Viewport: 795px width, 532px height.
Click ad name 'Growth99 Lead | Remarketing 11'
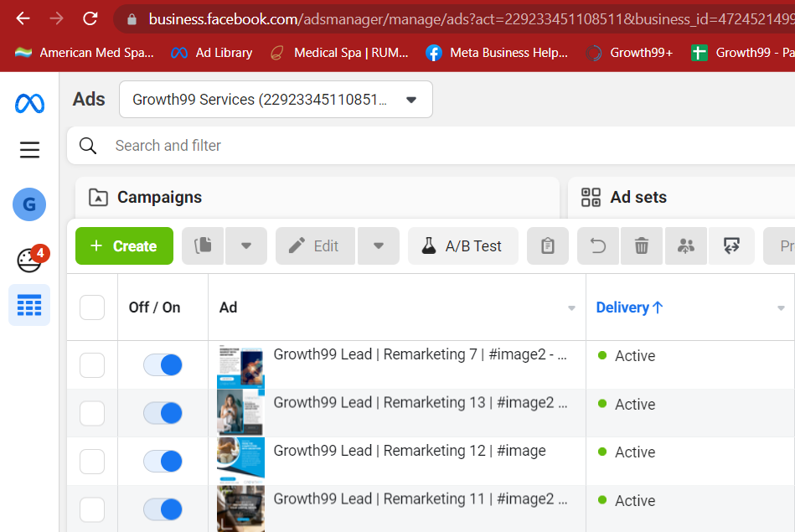(421, 498)
